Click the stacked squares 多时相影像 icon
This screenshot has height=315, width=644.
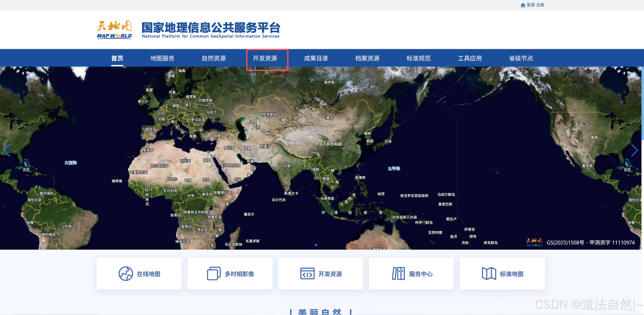(213, 274)
